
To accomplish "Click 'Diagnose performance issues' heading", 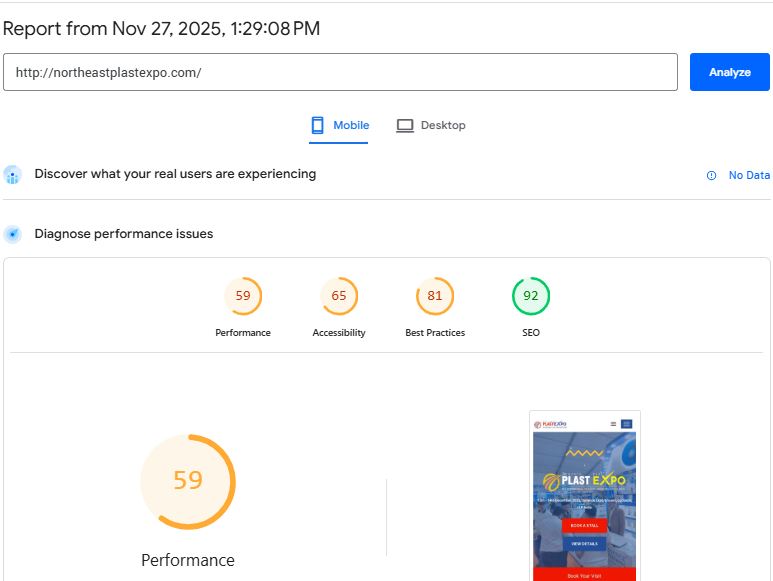I will (124, 234).
